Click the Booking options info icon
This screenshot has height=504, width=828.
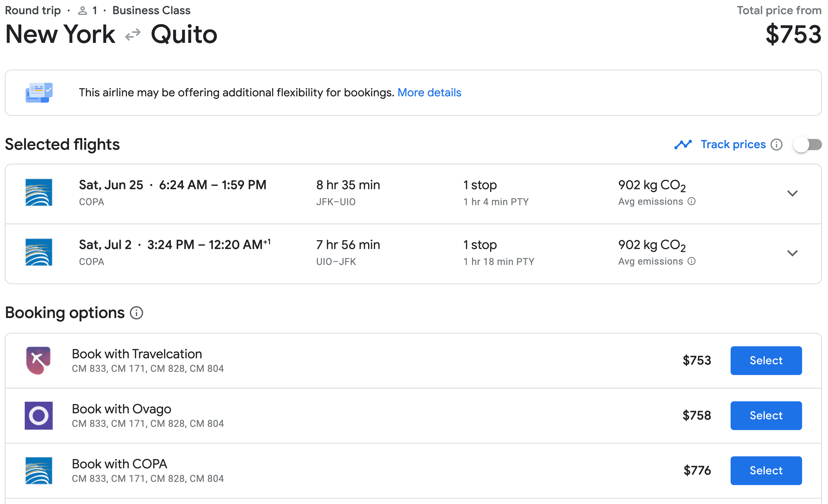pos(136,313)
